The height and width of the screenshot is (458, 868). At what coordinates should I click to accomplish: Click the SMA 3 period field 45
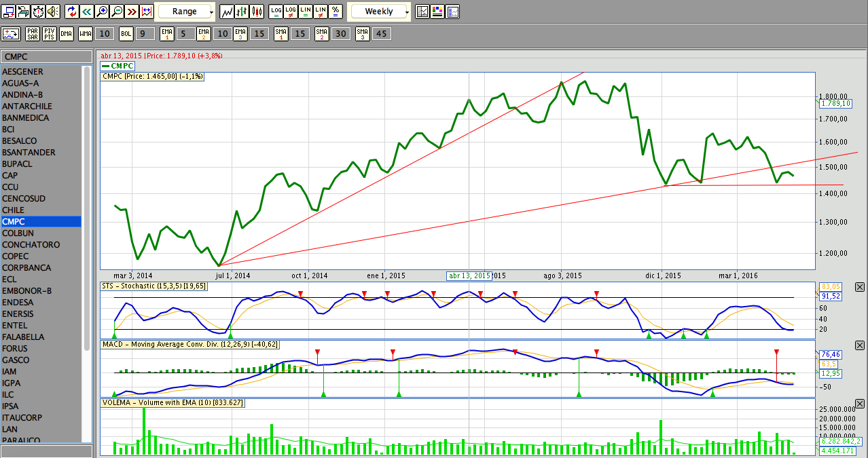[x=381, y=33]
